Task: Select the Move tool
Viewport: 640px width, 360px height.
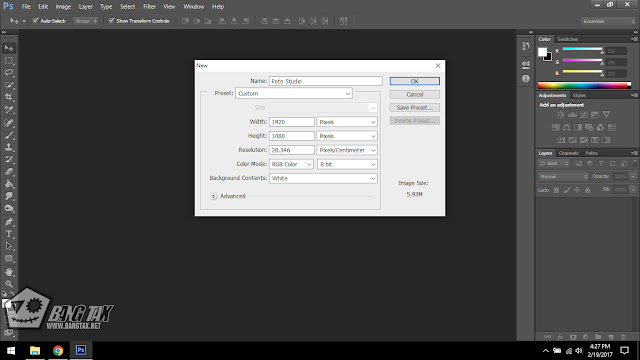Action: click(x=9, y=48)
